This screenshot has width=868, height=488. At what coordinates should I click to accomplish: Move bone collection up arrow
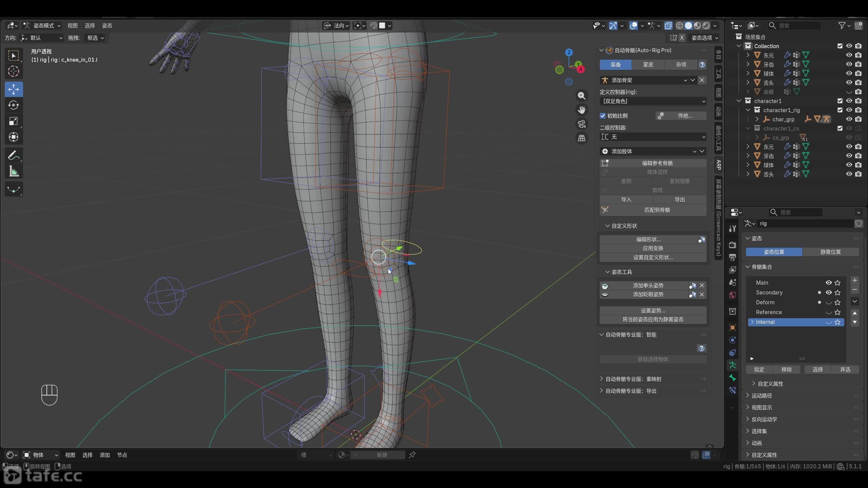pos(855,313)
